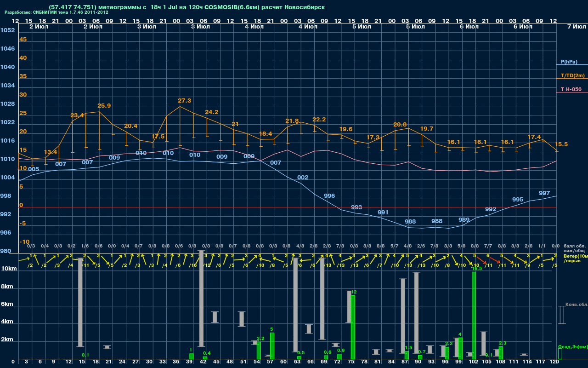Click forecast hour 102 on bottom axis
The width and height of the screenshot is (588, 368).
(474, 362)
